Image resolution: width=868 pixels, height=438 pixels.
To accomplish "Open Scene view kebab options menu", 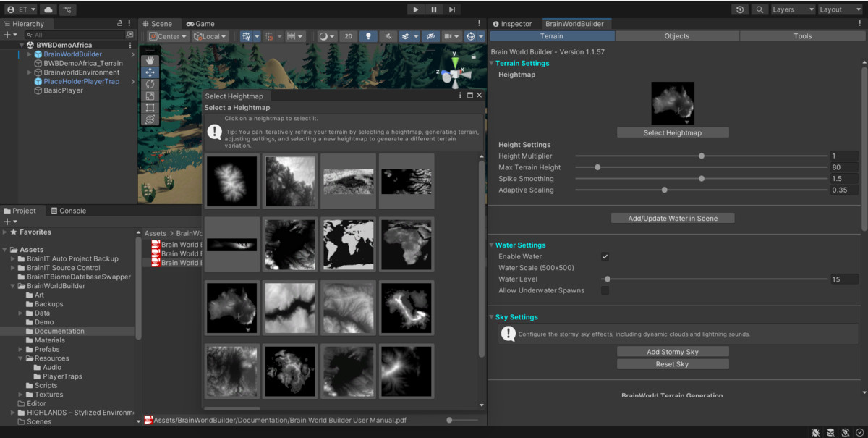I will [479, 24].
